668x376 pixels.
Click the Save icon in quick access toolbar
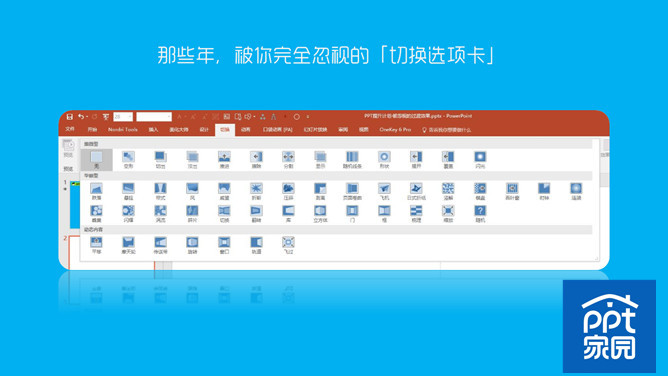[x=69, y=116]
